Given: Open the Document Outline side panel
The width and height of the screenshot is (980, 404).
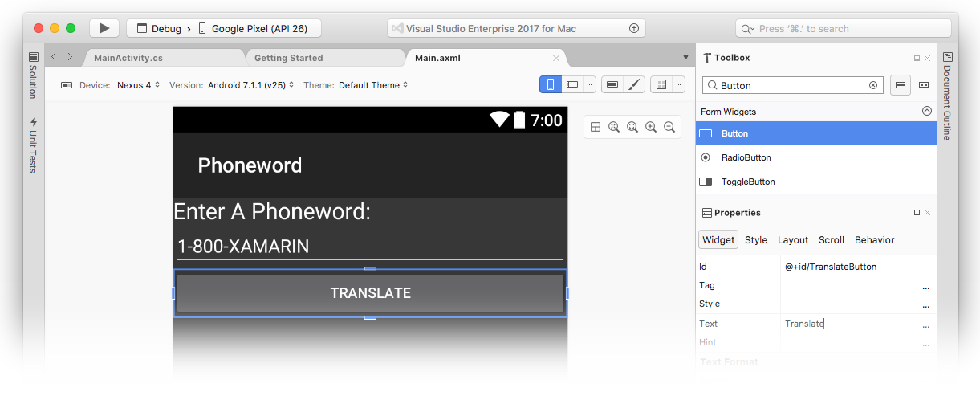Looking at the screenshot, I should click(947, 96).
